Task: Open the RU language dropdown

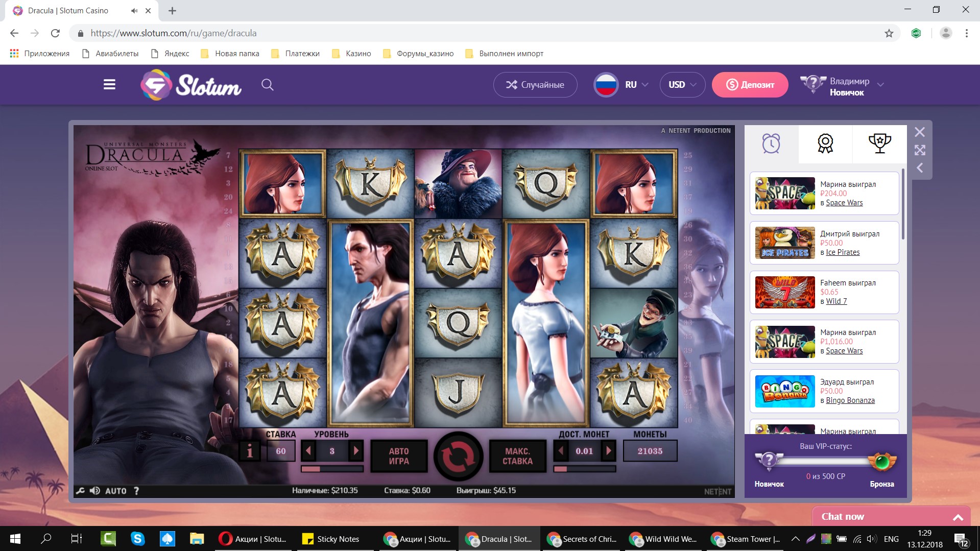Action: [x=621, y=85]
